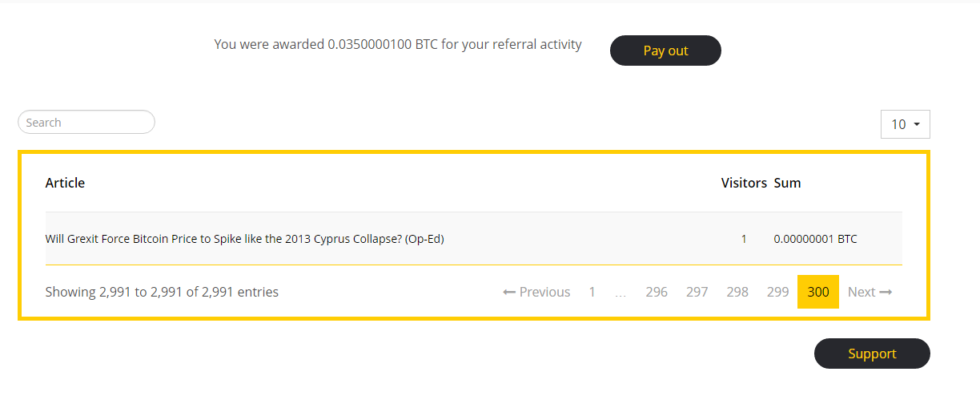The image size is (980, 400).
Task: Focus the Search input field
Action: tap(86, 123)
